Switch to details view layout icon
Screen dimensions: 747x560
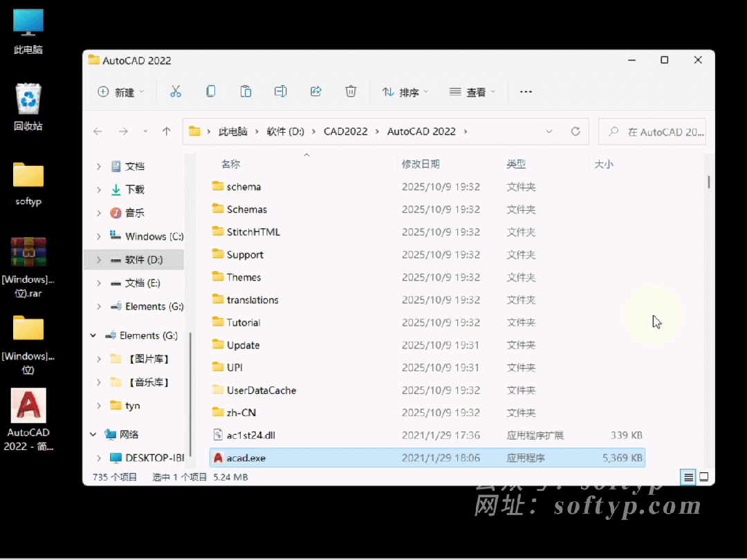tap(688, 476)
